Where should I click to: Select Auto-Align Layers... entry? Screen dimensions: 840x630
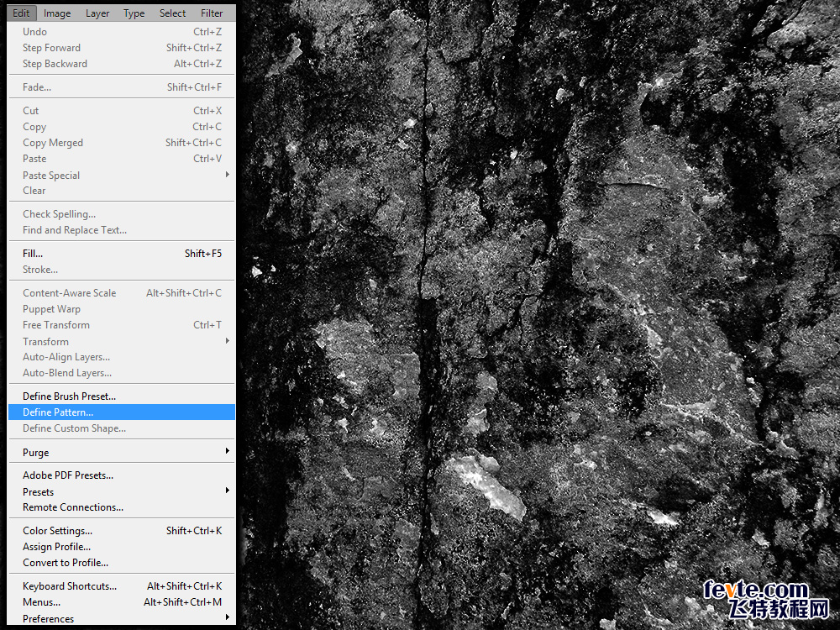tap(122, 357)
